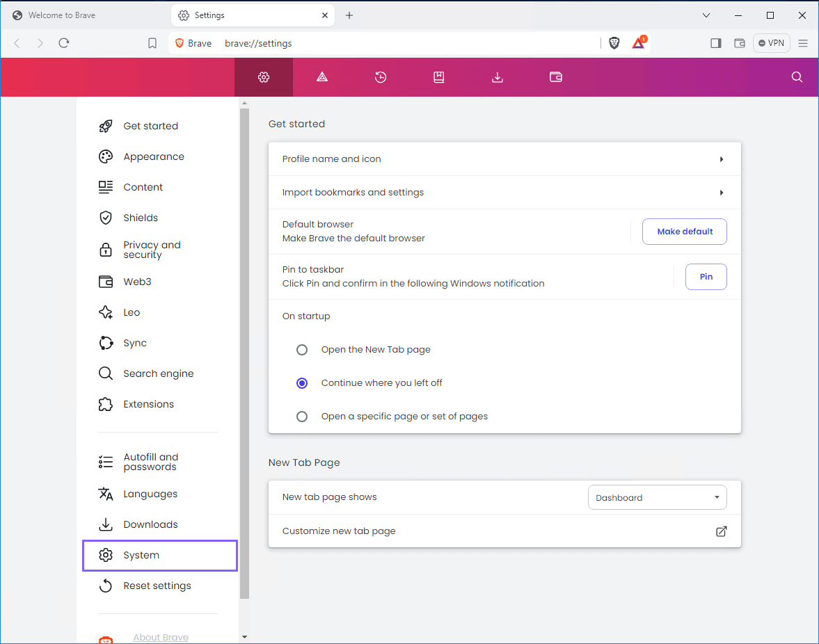Click the Pin button for taskbar
Screen dimensions: 819x644
click(706, 277)
